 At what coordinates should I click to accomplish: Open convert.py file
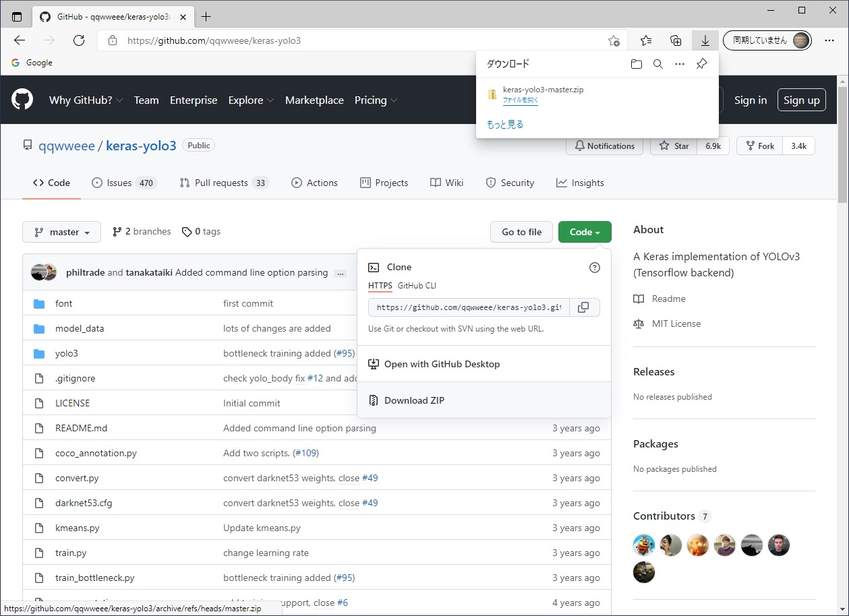[x=77, y=478]
